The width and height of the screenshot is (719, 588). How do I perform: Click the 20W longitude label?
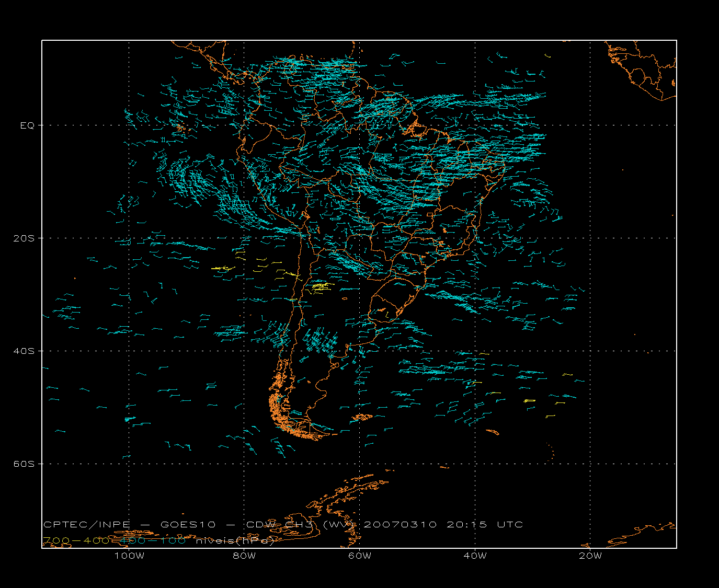pyautogui.click(x=590, y=556)
